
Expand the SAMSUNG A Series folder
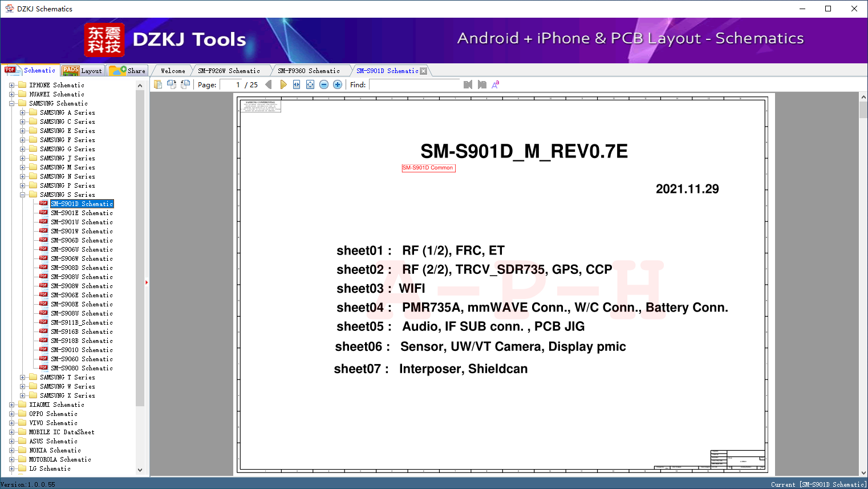tap(22, 112)
